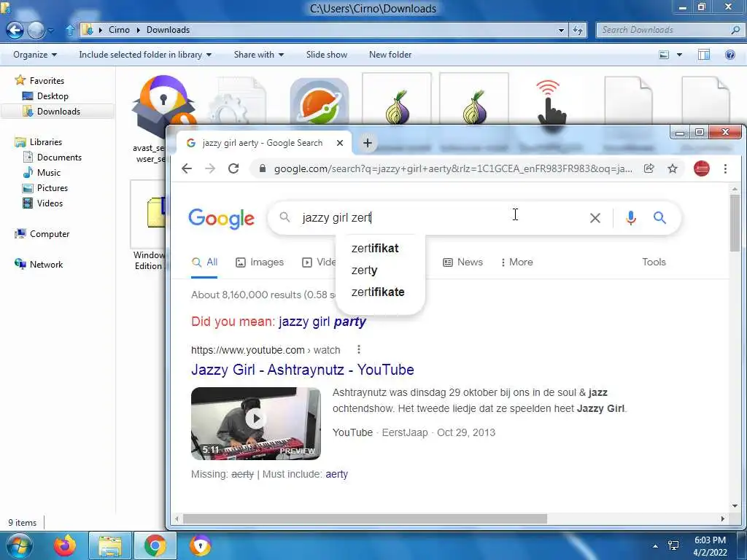Image resolution: width=747 pixels, height=560 pixels.
Task: Open the search Tools options
Action: tap(654, 262)
